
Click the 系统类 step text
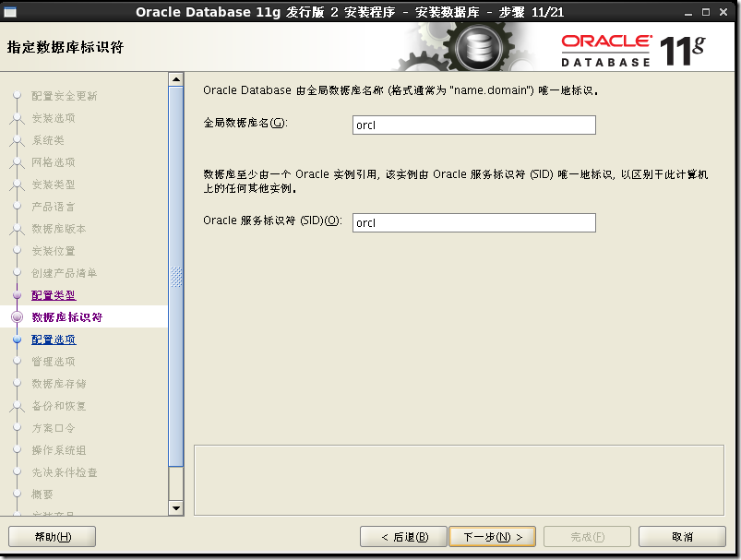coord(48,140)
